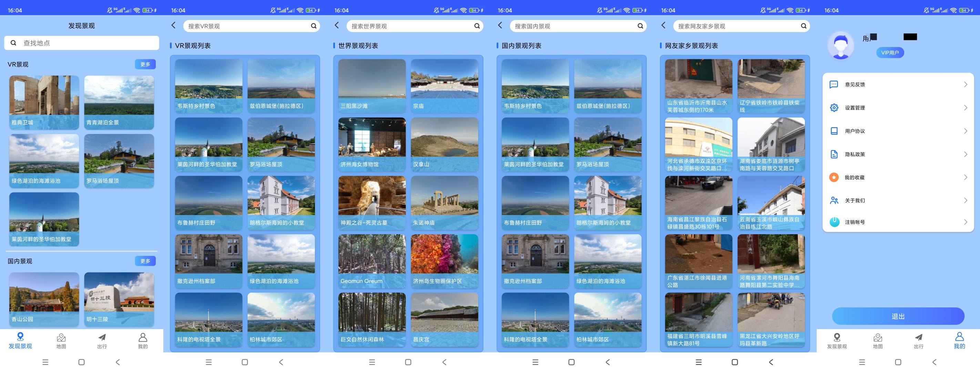Tap the 我的收藏 orange star icon
This screenshot has width=980, height=372.
834,177
